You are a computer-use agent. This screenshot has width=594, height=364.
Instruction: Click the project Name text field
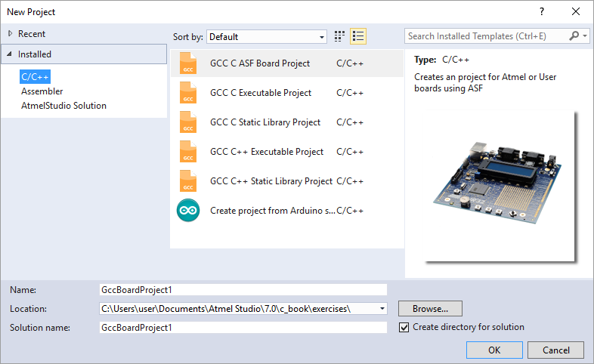click(x=242, y=289)
